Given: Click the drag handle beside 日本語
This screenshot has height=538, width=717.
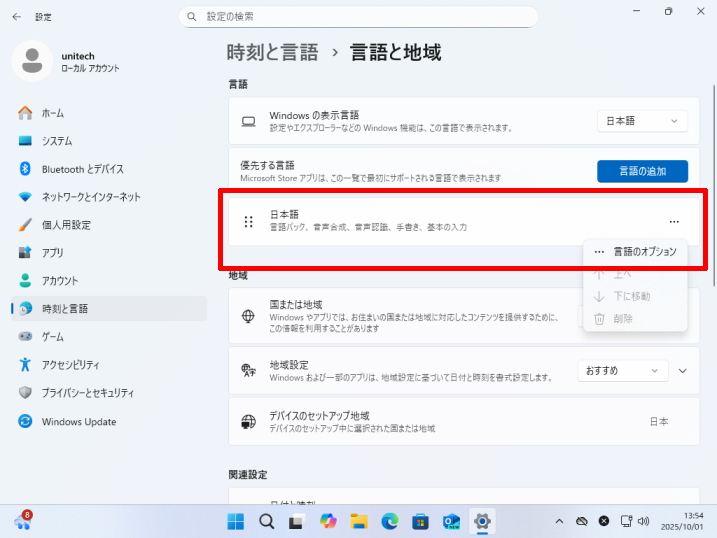Looking at the screenshot, I should coord(249,221).
